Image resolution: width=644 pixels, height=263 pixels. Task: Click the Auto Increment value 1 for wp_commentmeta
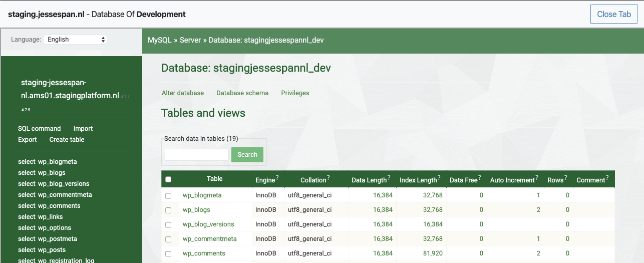538,239
